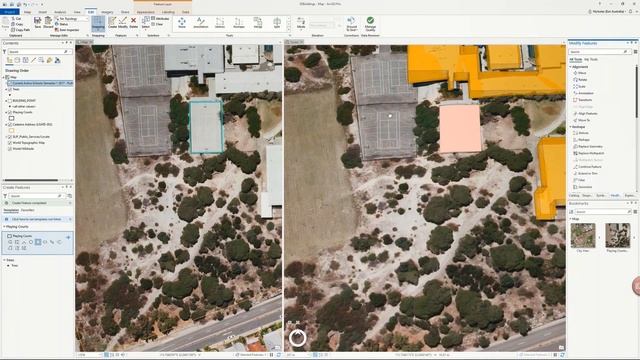Select the Rotate tool in Modify Features

[x=580, y=80]
